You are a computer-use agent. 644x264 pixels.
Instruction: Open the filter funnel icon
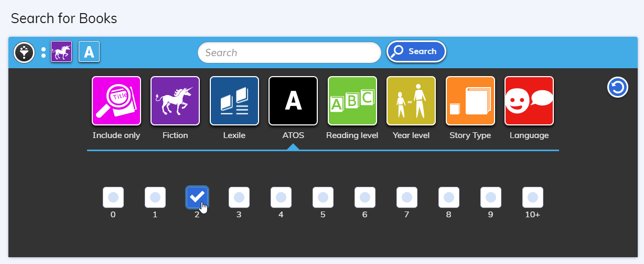(24, 52)
